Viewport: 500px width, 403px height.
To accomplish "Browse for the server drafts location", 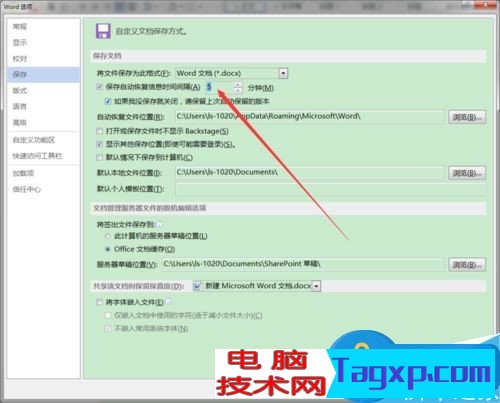I will click(x=467, y=265).
